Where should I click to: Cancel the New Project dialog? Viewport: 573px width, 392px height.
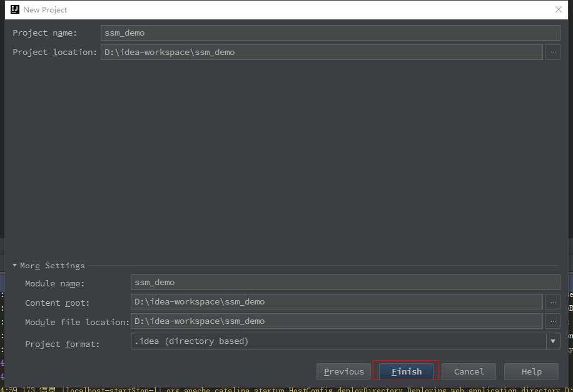(469, 371)
